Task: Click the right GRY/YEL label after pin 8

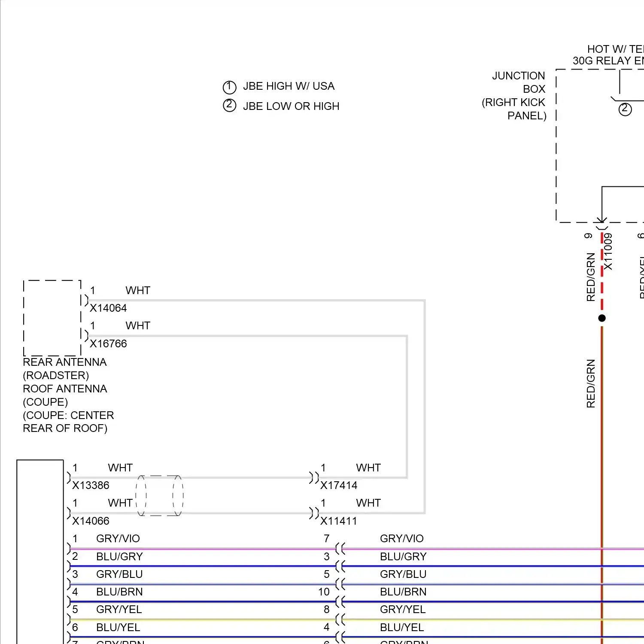Action: [403, 610]
